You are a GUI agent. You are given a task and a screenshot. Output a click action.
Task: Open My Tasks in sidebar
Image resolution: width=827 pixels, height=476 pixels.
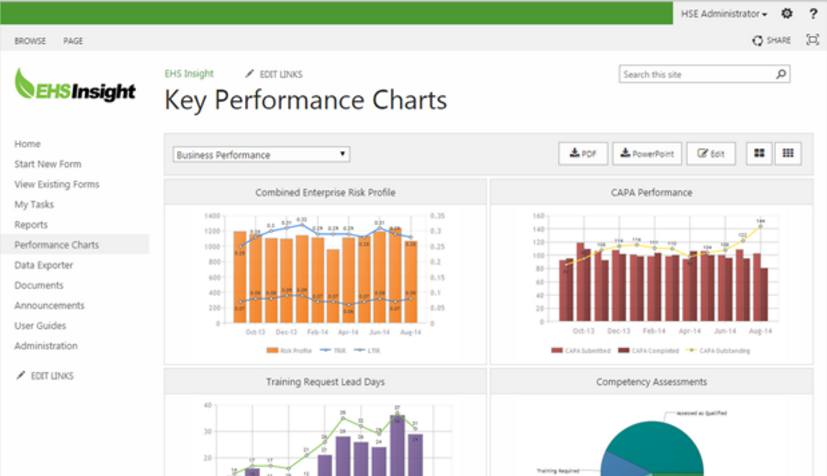(x=34, y=205)
